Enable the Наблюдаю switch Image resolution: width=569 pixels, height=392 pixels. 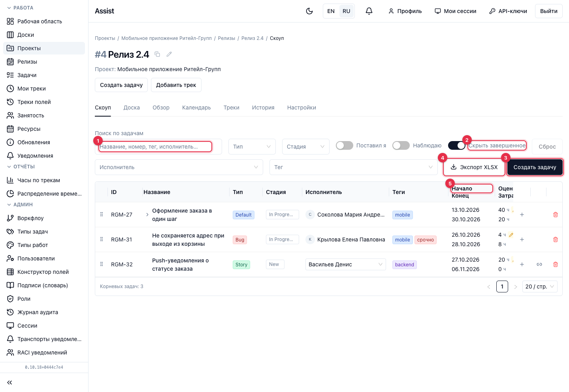(401, 145)
